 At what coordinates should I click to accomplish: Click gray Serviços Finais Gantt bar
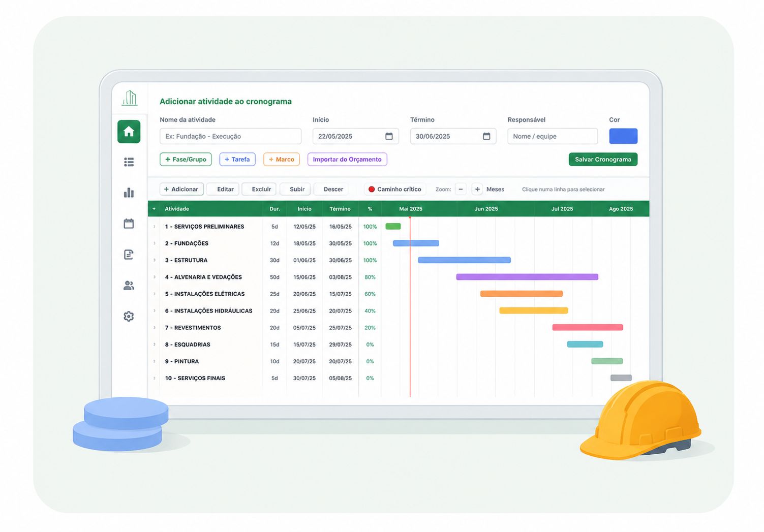(x=621, y=378)
